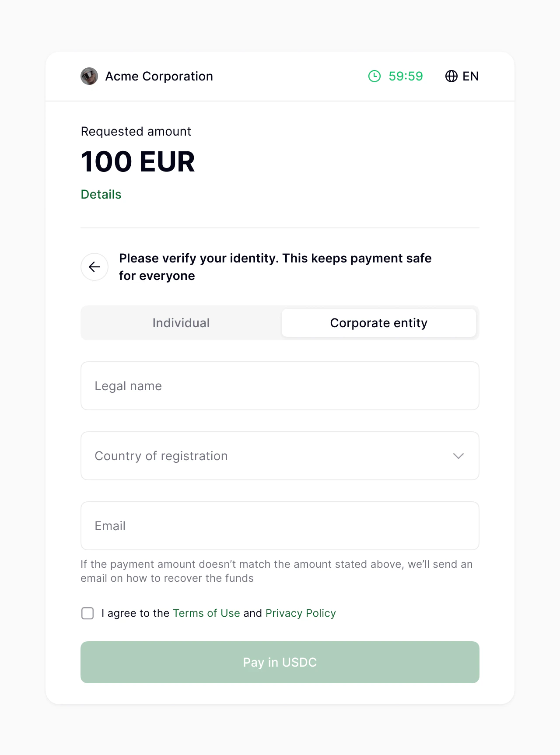Switch to the Individual tab
This screenshot has width=560, height=755.
[x=181, y=323]
